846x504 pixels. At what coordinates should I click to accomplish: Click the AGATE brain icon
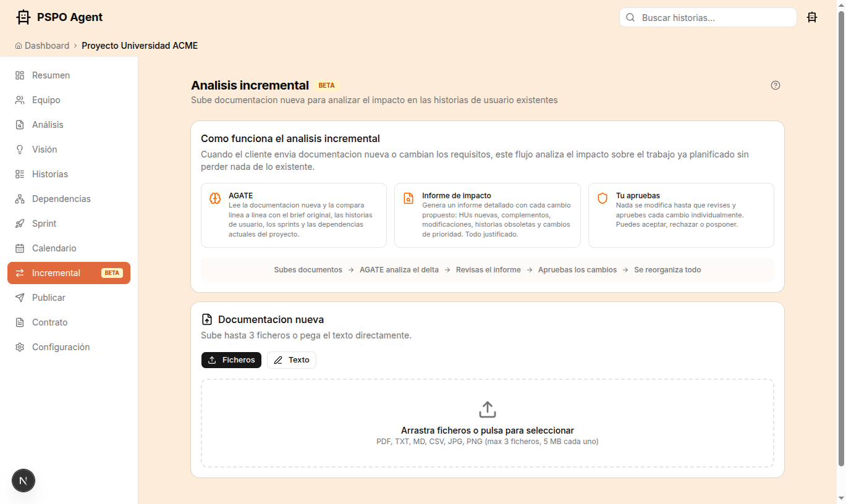(x=214, y=198)
